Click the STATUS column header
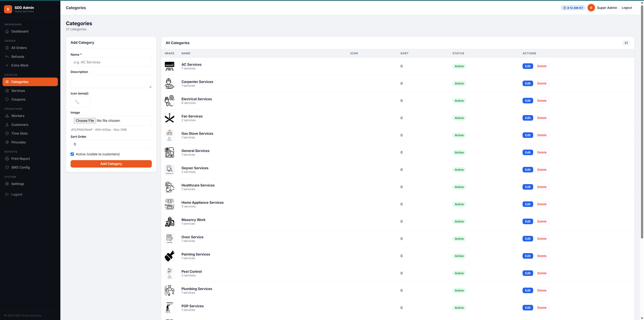 pyautogui.click(x=458, y=53)
